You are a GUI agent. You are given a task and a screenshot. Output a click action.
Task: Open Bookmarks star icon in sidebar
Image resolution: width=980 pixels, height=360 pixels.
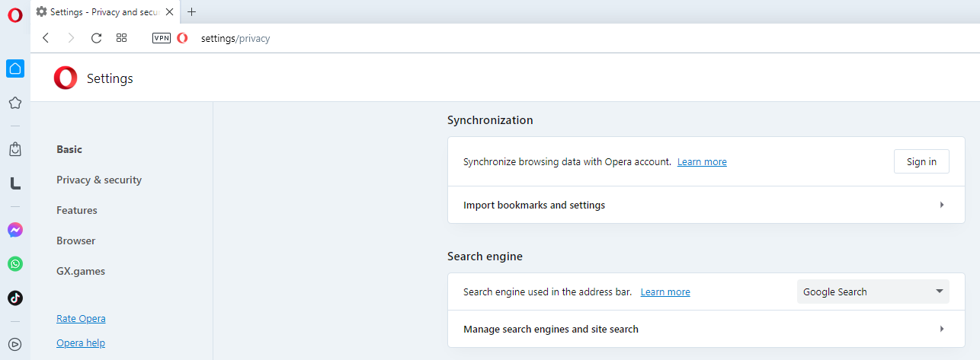[x=15, y=103]
